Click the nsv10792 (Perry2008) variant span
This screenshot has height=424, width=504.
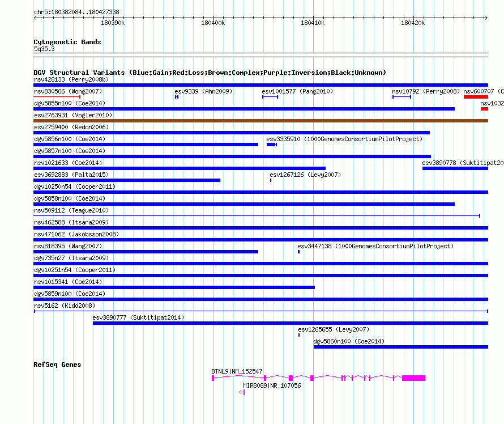pos(402,97)
